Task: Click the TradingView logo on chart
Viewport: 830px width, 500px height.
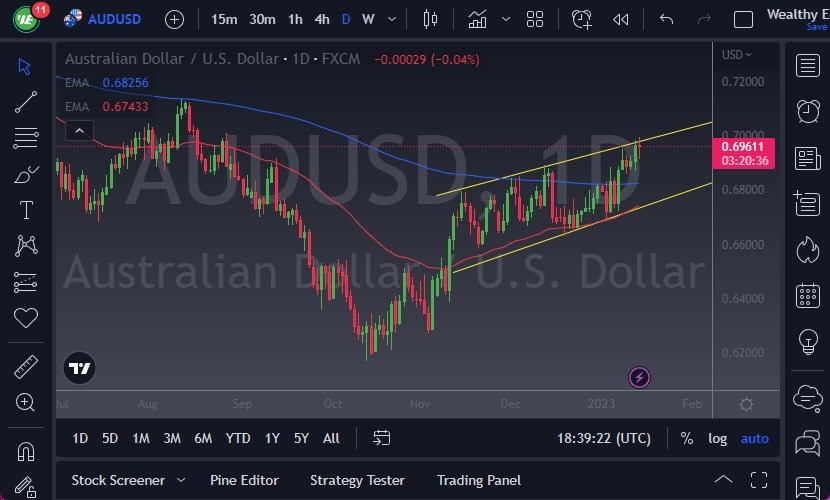Action: [x=79, y=368]
